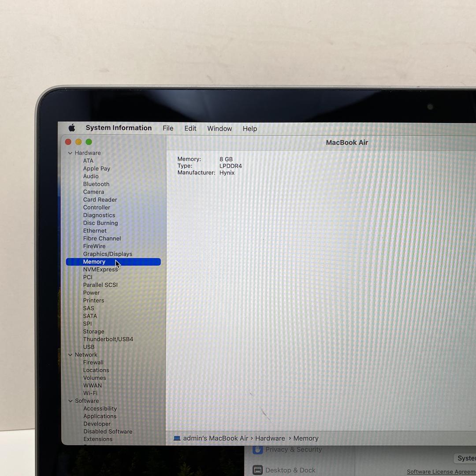476x476 pixels.
Task: Click the Network section label
Action: point(86,354)
